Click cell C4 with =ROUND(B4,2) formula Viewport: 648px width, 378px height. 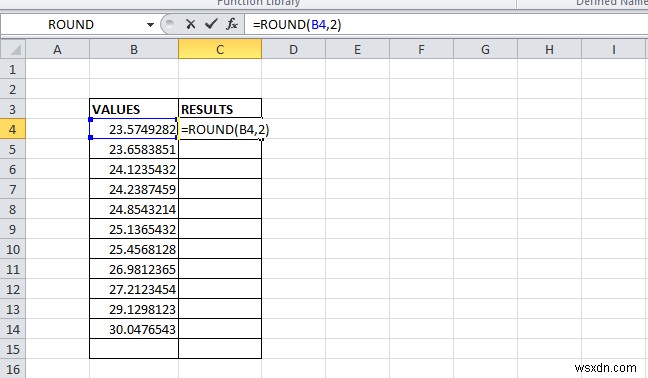(x=220, y=129)
